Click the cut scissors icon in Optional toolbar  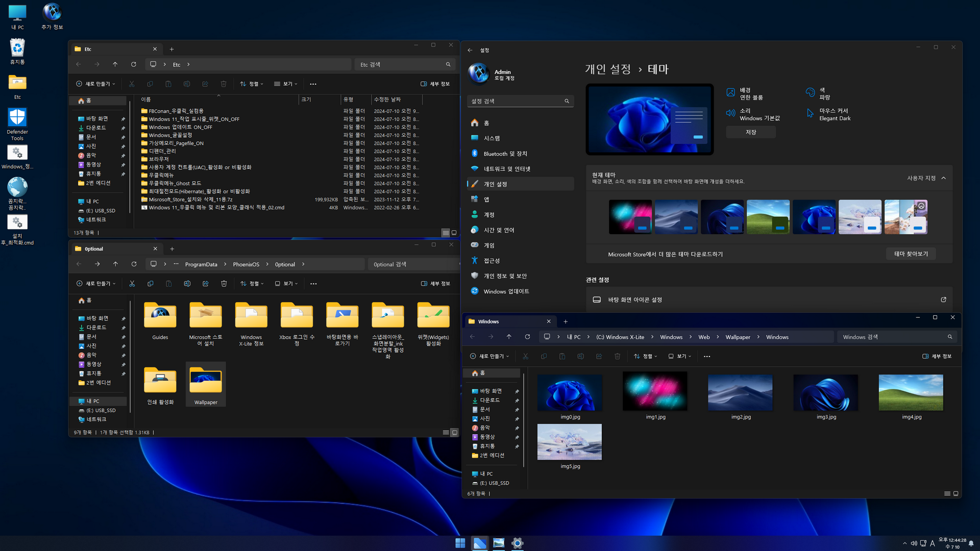132,284
